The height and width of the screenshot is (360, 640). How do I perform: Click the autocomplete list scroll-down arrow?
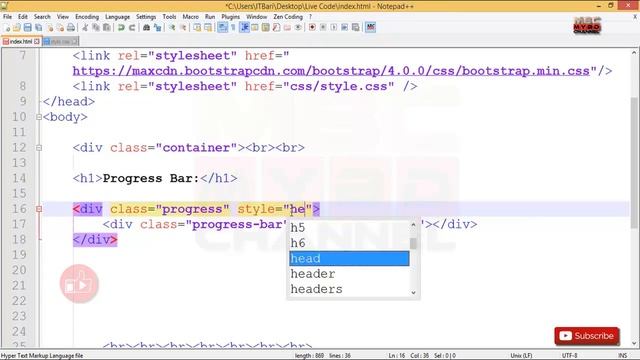click(x=413, y=293)
